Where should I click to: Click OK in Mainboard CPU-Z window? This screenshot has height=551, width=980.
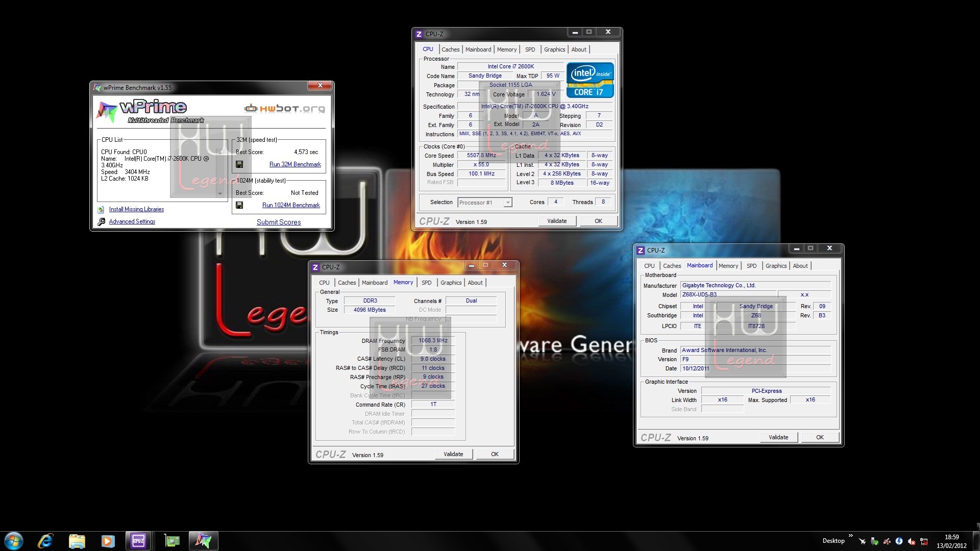[820, 437]
